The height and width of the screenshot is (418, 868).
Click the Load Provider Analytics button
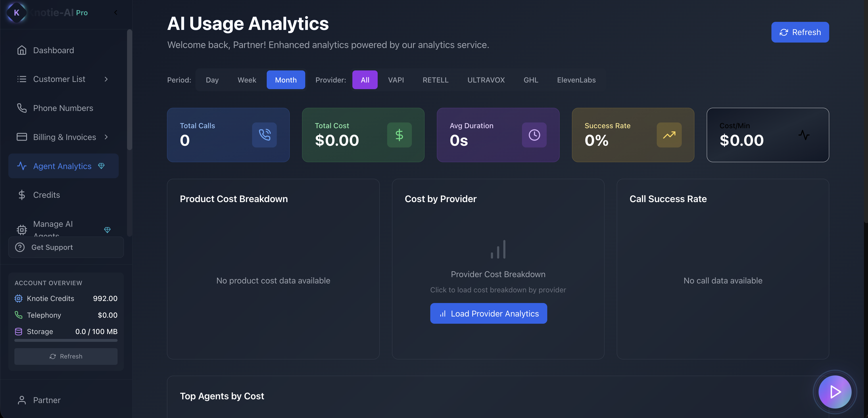pyautogui.click(x=488, y=313)
